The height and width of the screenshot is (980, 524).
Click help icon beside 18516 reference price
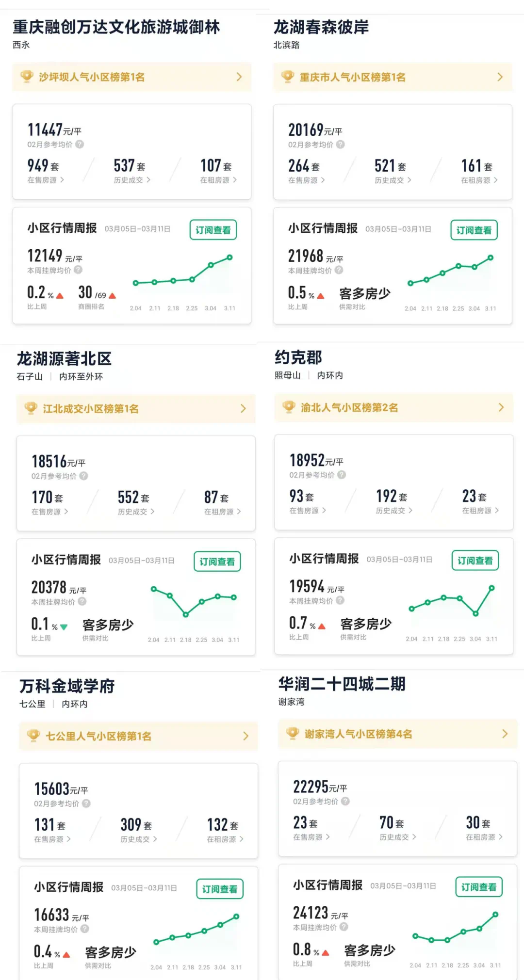[x=84, y=476]
